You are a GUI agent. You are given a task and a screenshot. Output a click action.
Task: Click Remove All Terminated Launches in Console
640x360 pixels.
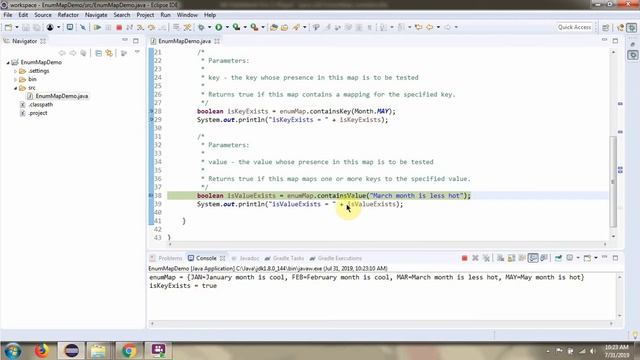[x=486, y=258]
